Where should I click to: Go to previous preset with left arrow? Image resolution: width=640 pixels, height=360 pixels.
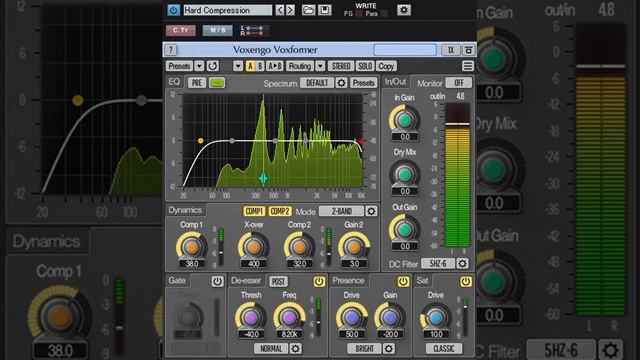(x=280, y=10)
